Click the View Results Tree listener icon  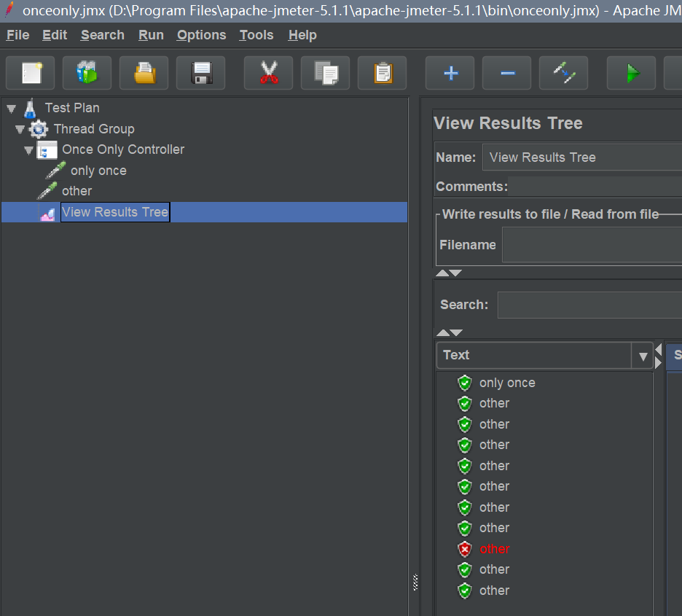tap(47, 214)
